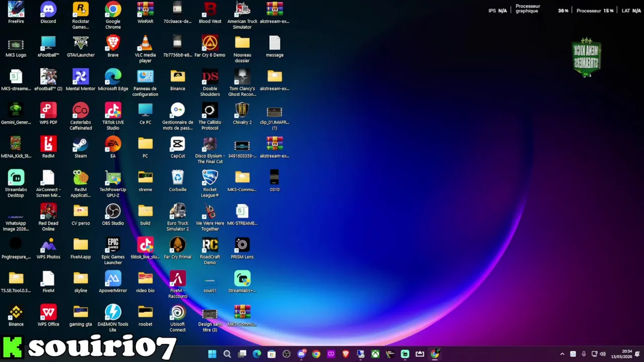Image resolution: width=644 pixels, height=362 pixels.
Task: Open Blood West game shortcut
Action: (210, 13)
